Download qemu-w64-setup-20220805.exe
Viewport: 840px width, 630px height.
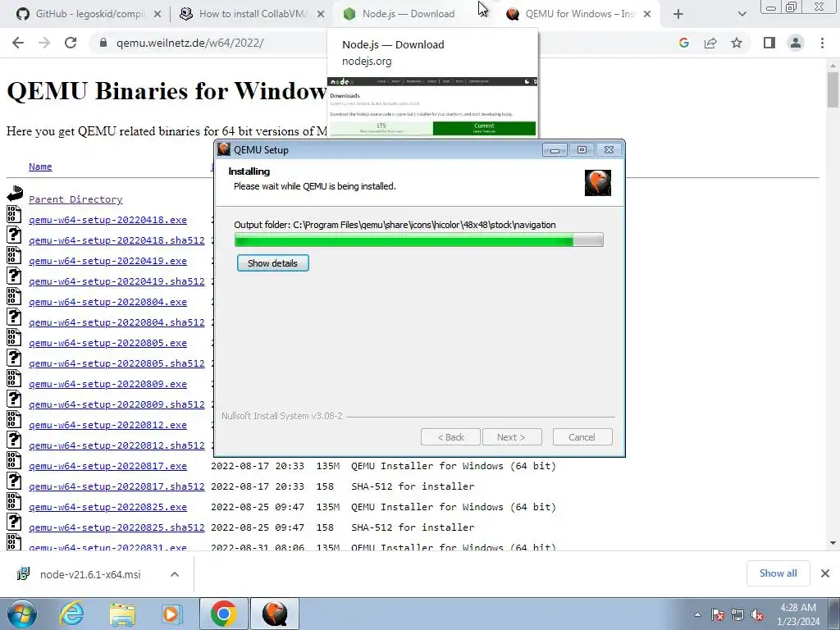click(x=107, y=343)
